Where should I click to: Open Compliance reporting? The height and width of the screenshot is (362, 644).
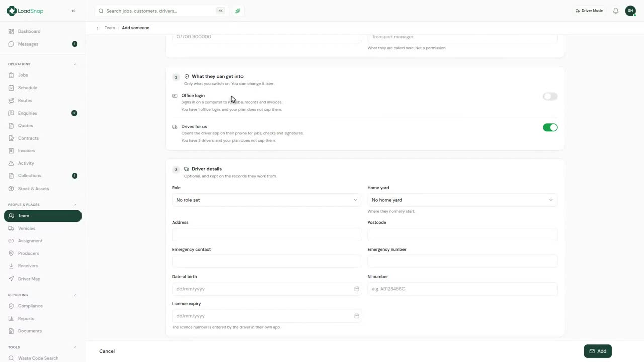(43, 306)
